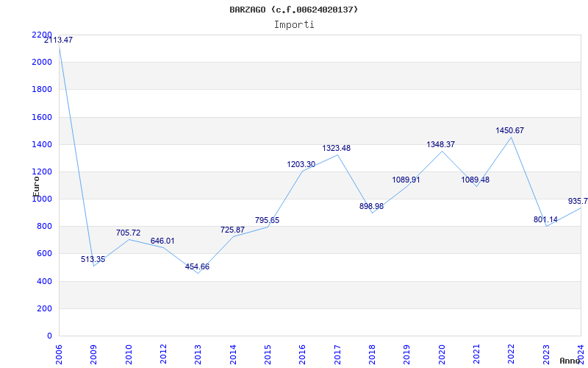The image size is (588, 368).
Task: Select the 2010 x-axis year label
Action: (x=128, y=355)
